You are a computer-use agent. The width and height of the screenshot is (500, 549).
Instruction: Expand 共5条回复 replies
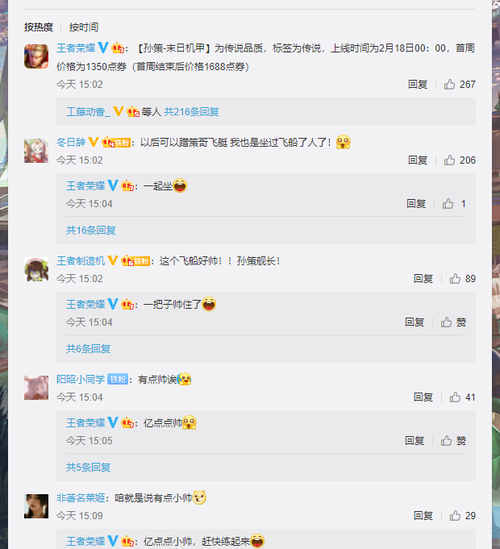(x=88, y=467)
